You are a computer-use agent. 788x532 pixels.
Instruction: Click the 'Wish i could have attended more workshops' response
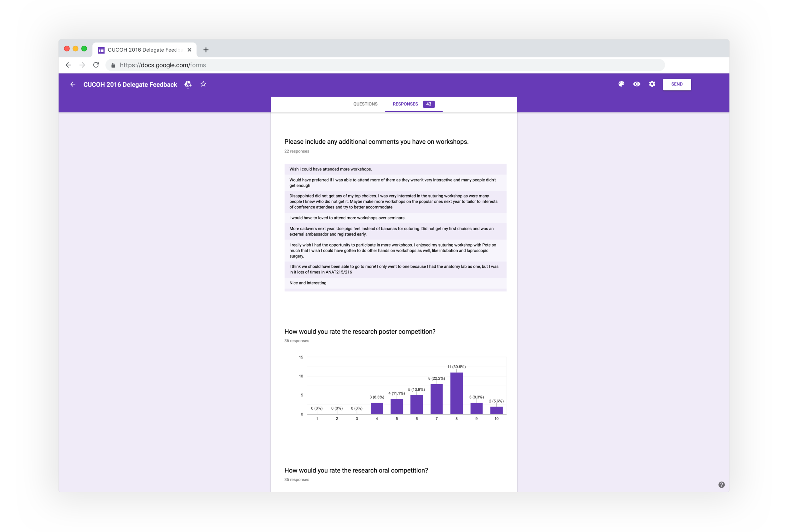(x=395, y=169)
